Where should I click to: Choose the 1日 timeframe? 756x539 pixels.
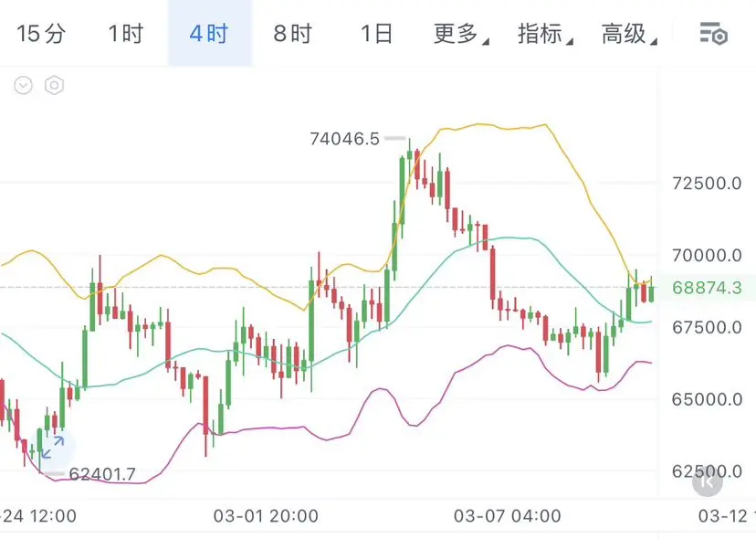pos(376,34)
